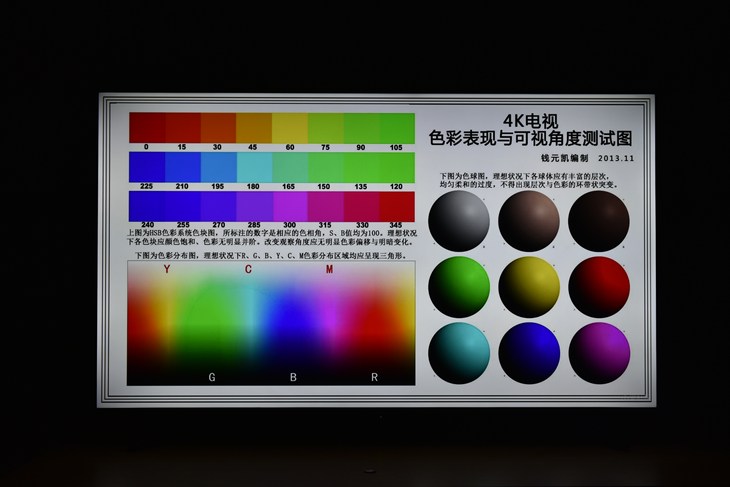Select the magenta hue block labeled 300
Viewport: 730px width, 487px height.
point(290,206)
